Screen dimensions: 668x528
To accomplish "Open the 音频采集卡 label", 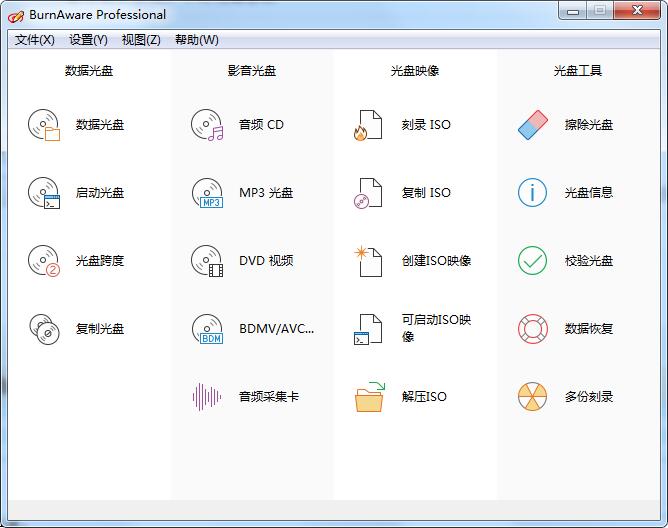I will point(269,397).
